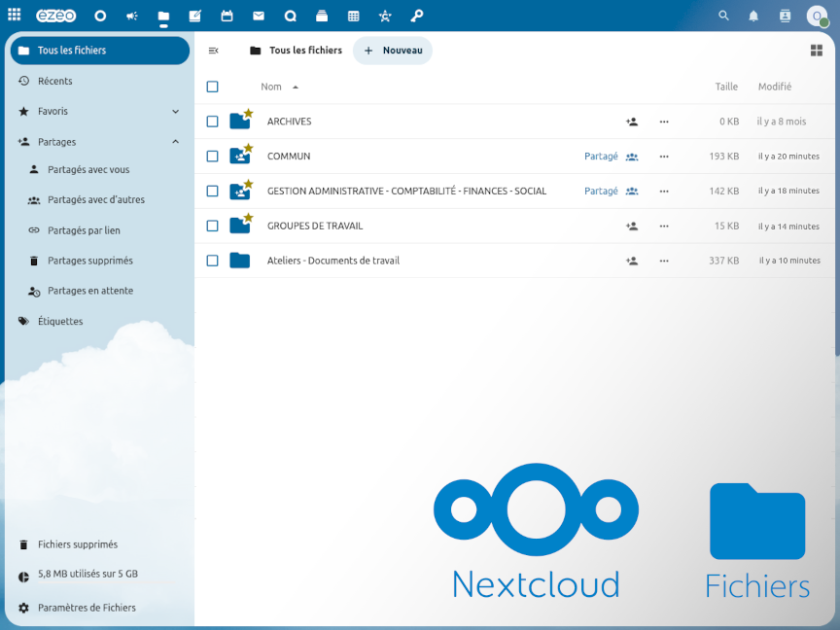Open the app grid menu icon

15,15
